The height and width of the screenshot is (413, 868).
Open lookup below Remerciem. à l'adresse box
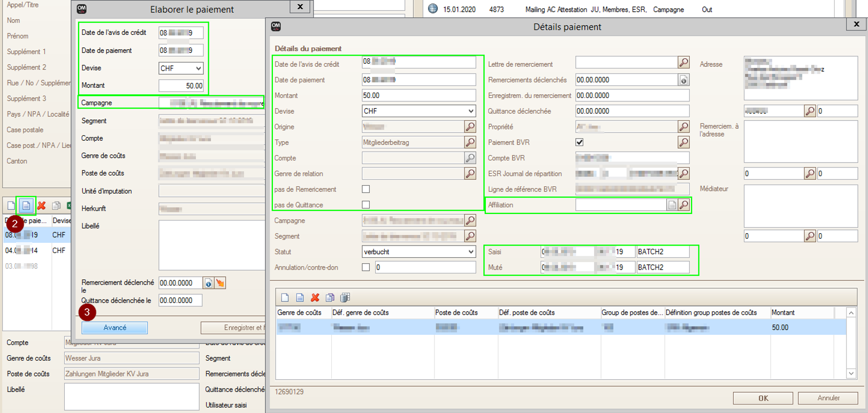pos(810,173)
